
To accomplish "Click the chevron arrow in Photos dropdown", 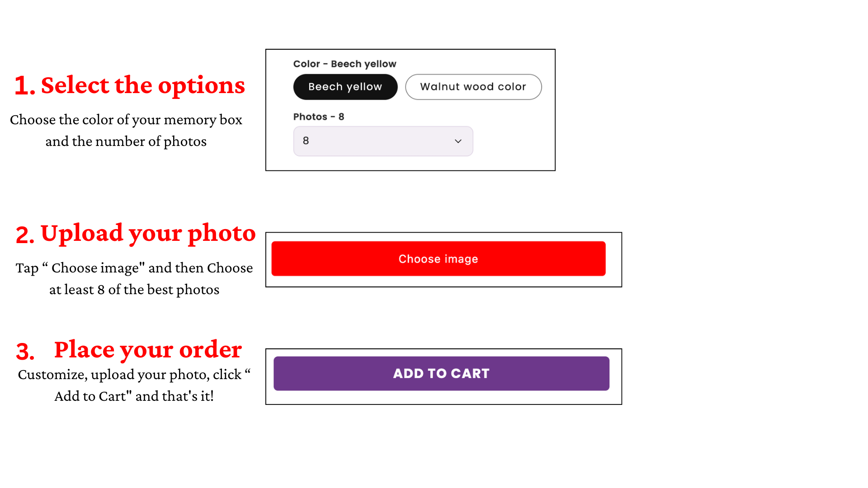I will (458, 141).
